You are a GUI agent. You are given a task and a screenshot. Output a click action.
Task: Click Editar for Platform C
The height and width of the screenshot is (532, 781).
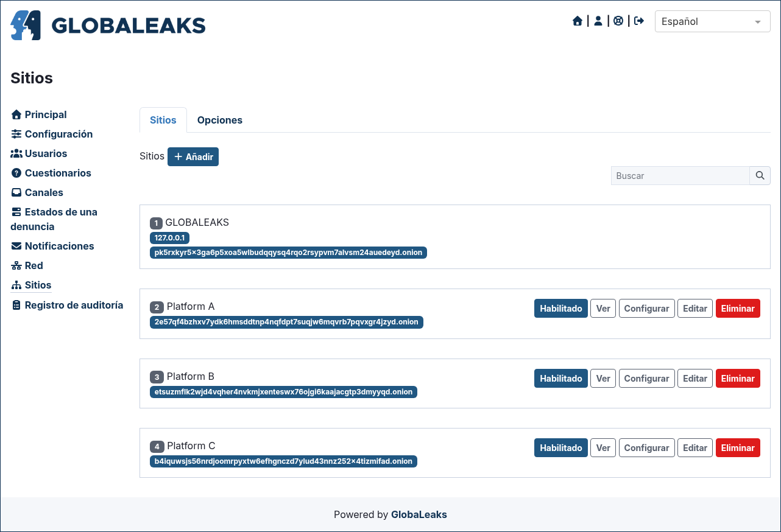click(x=695, y=448)
